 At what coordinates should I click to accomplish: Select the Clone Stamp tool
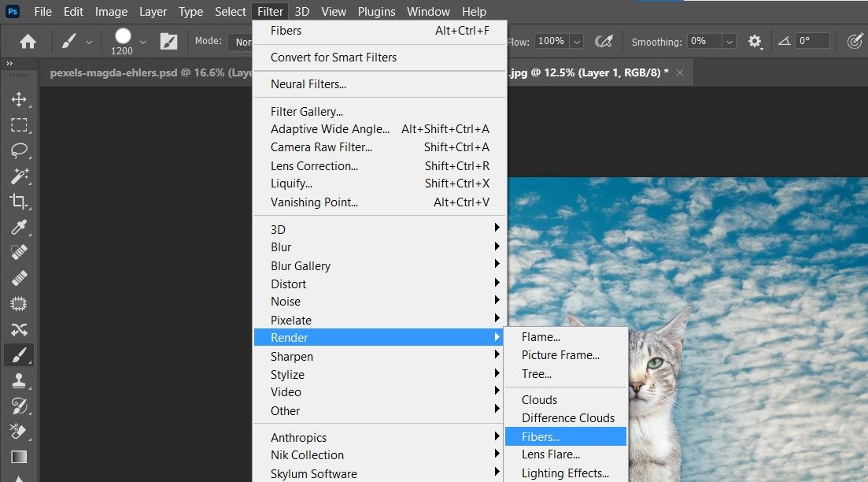point(19,380)
